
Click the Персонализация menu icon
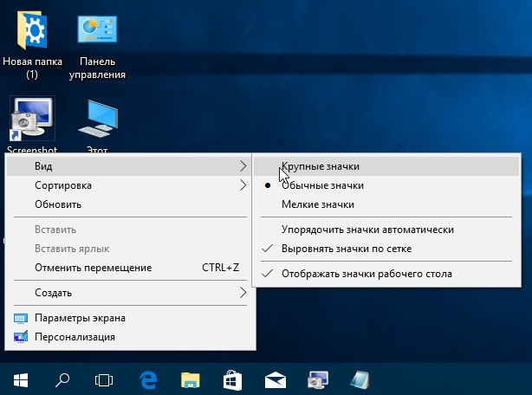click(x=21, y=337)
